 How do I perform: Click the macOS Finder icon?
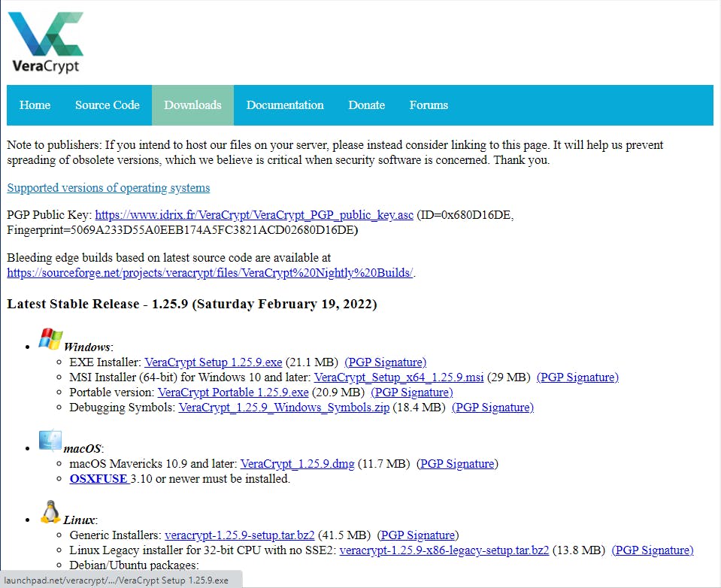tap(50, 441)
